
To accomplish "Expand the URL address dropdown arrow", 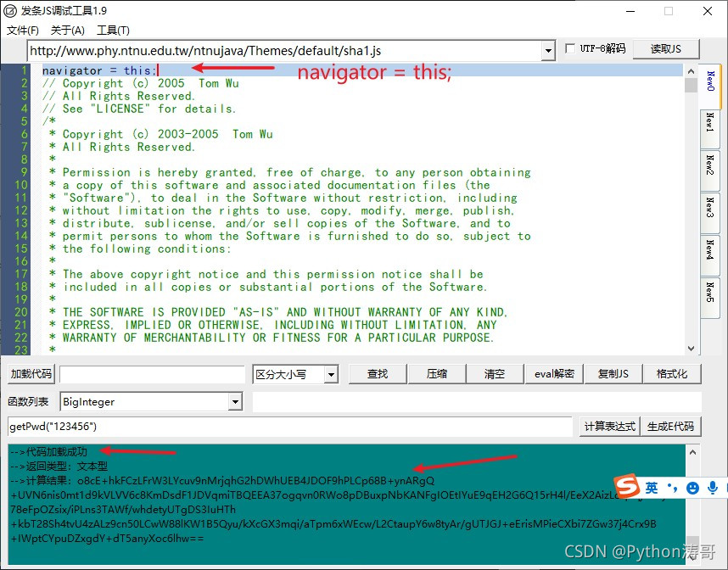I will [548, 51].
